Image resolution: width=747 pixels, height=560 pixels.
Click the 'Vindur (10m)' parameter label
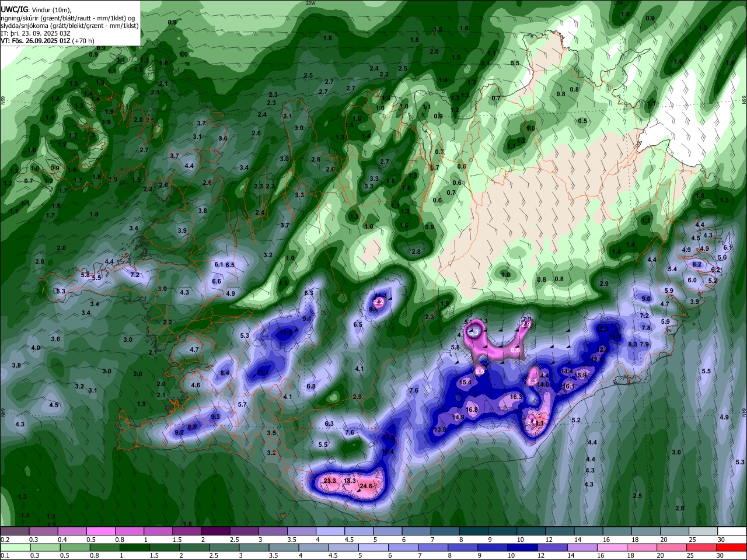coord(51,9)
